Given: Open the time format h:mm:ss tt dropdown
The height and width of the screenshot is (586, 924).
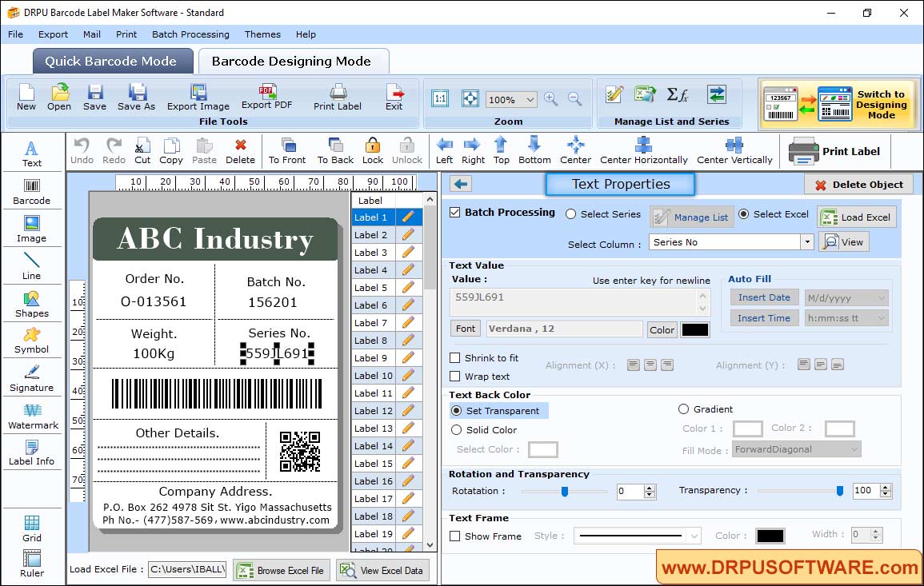Looking at the screenshot, I should (x=881, y=318).
